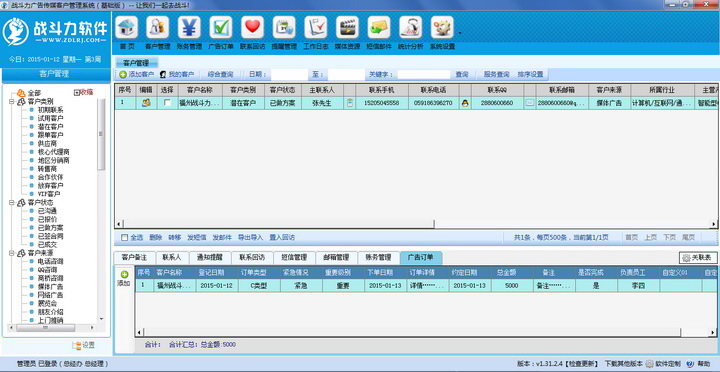Switch to the 客户备注 tab
Screen dimensions: 720x372
(134, 258)
